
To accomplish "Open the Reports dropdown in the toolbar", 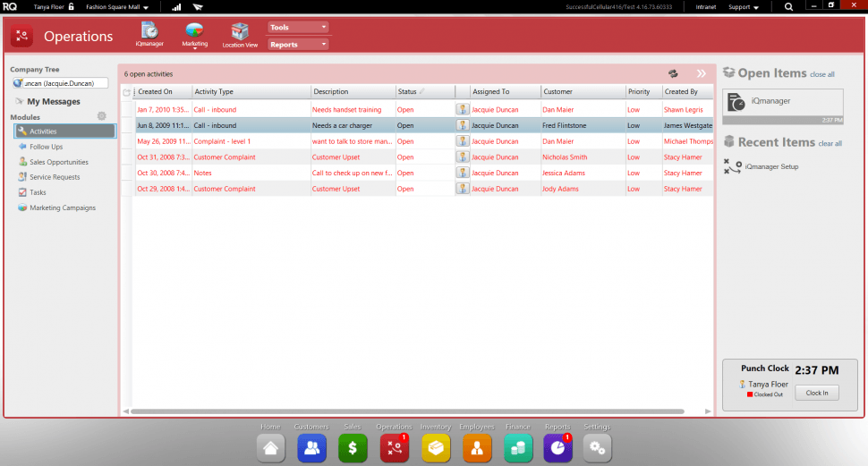I will pos(298,45).
